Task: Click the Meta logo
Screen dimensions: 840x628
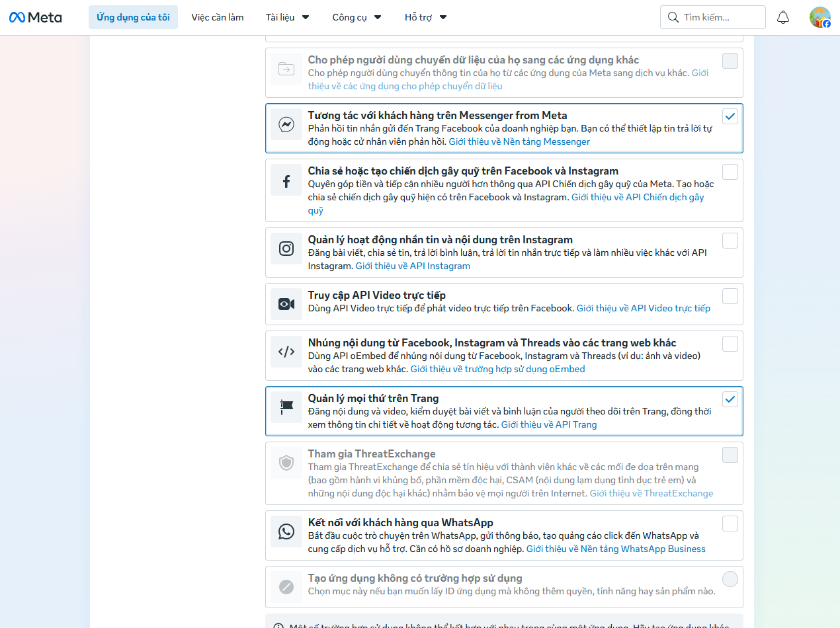Action: coord(36,17)
